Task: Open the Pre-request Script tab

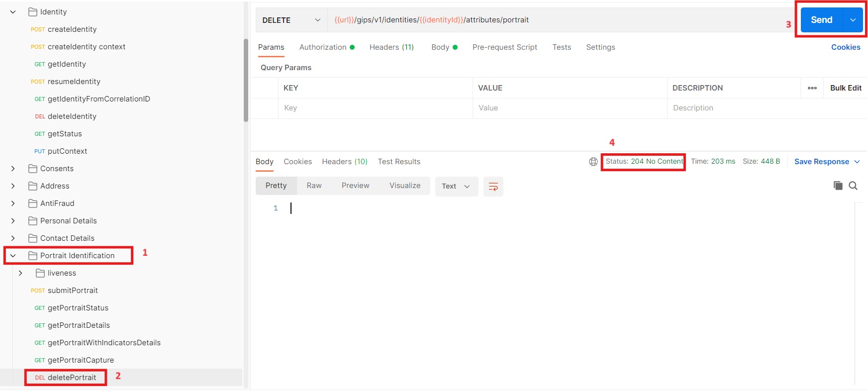Action: click(x=505, y=47)
